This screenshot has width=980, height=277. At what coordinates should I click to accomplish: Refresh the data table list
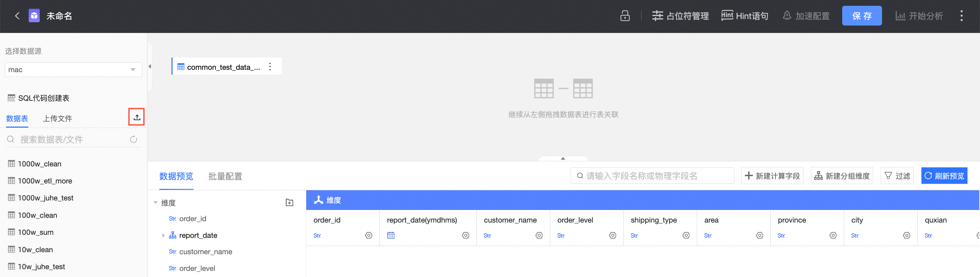point(133,140)
